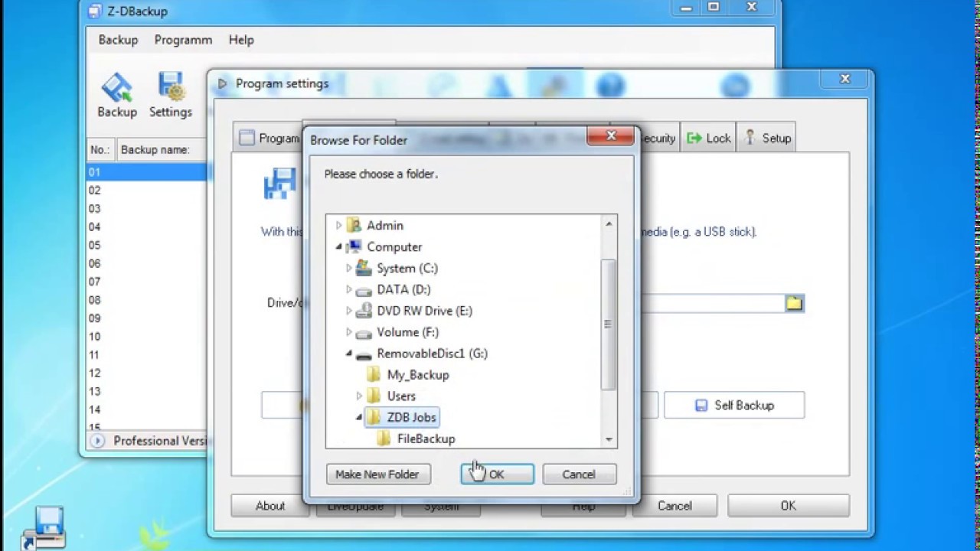Screen dimensions: 980x551
Task: Click the Users folder icon
Action: [374, 396]
